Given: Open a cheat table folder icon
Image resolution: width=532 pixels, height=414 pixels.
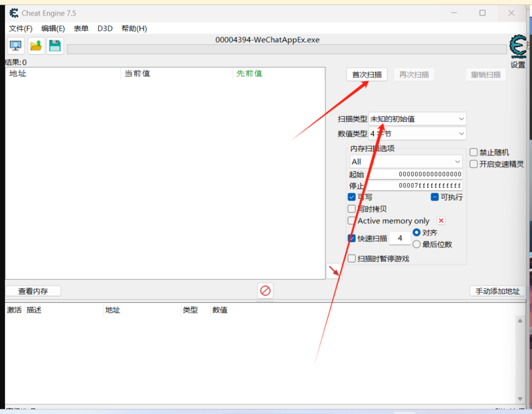Looking at the screenshot, I should [36, 46].
